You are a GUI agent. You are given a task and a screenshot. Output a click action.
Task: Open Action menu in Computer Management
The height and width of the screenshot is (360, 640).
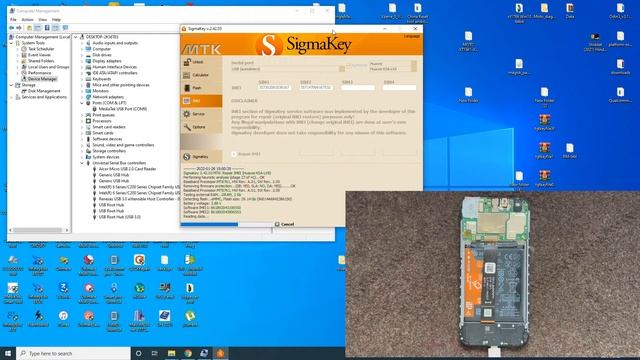pyautogui.click(x=27, y=20)
